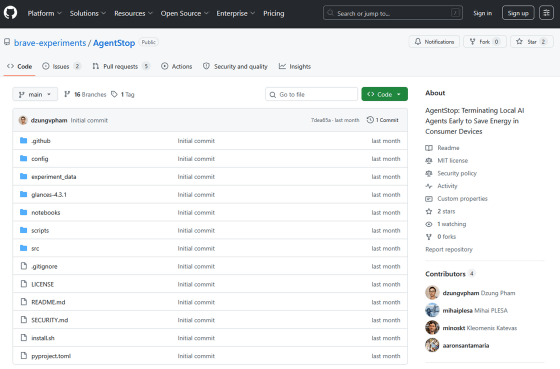
Task: Open the 16 Branches link
Action: pos(85,94)
